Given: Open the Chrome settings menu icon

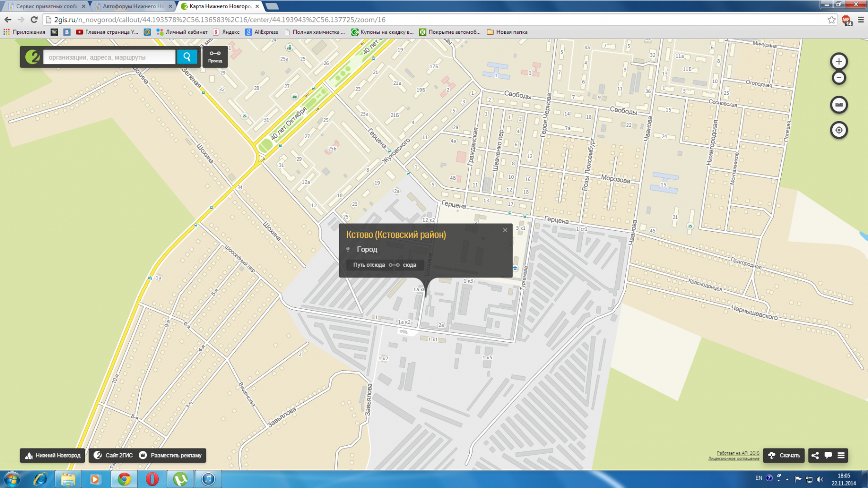Looking at the screenshot, I should pyautogui.click(x=861, y=20).
